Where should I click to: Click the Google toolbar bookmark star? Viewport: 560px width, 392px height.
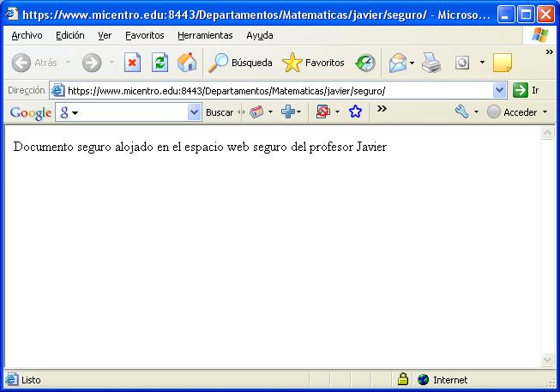[x=355, y=112]
